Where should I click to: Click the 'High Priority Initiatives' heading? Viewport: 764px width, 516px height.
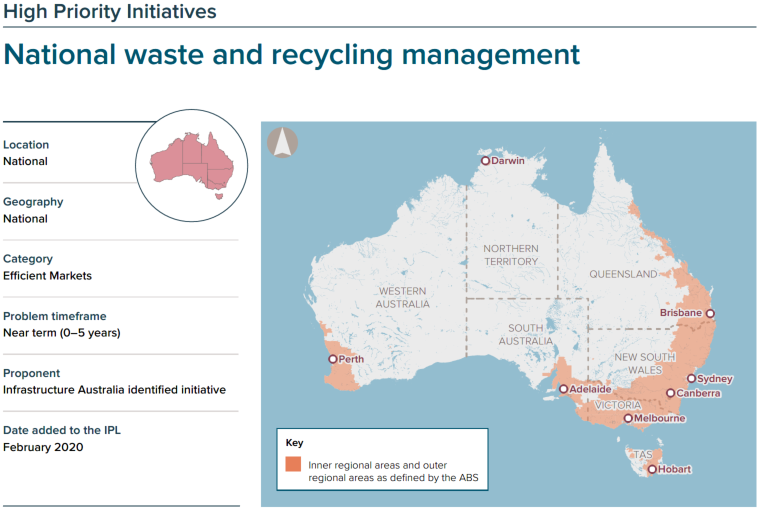110,11
